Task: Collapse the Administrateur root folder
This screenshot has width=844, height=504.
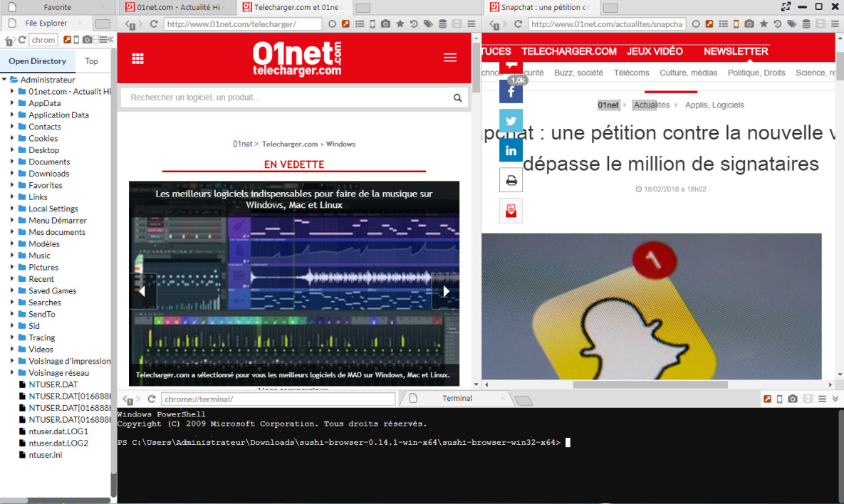Action: (5, 80)
